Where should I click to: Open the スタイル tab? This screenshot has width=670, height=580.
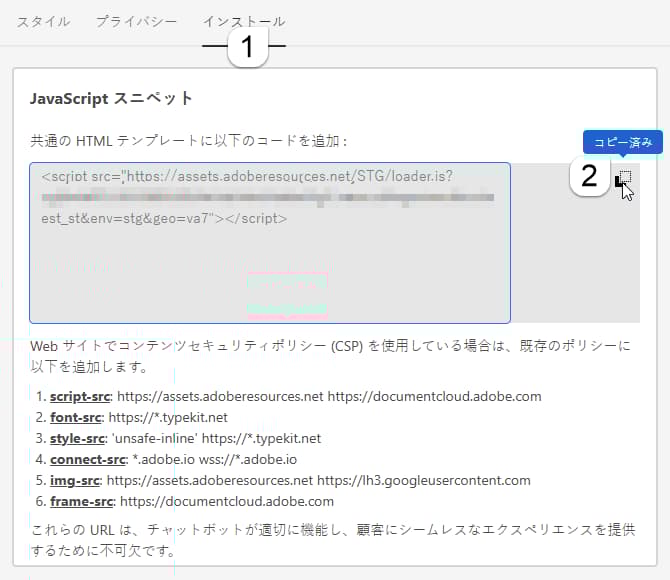point(43,21)
